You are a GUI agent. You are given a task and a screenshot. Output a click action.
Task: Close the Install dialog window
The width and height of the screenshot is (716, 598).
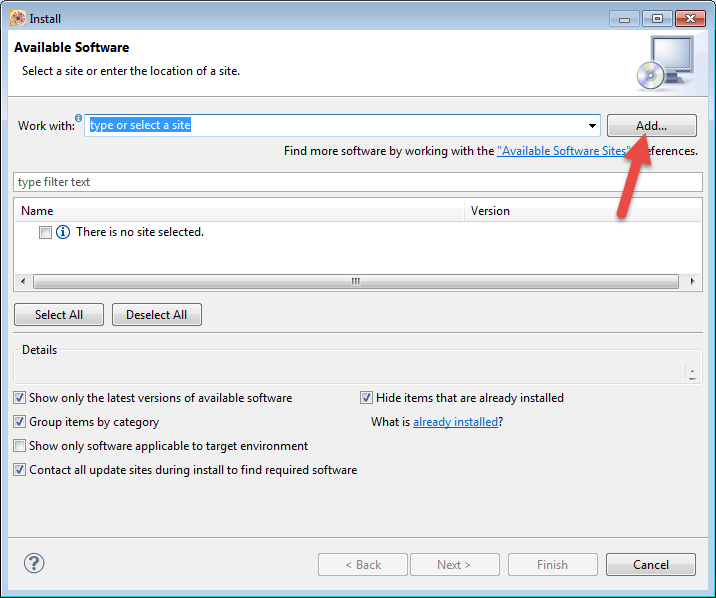click(x=690, y=19)
